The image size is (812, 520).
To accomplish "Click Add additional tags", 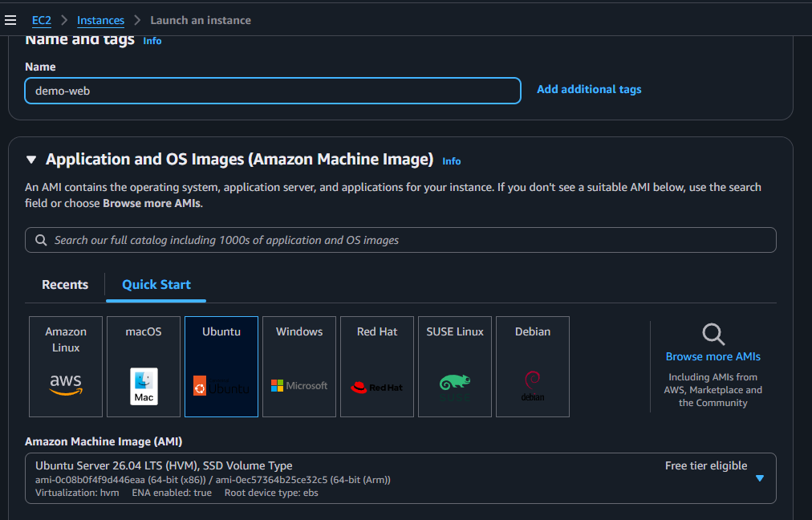I will click(589, 89).
